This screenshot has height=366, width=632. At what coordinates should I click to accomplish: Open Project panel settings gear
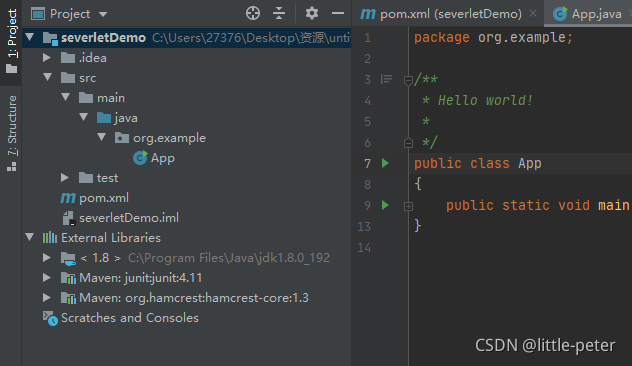click(312, 13)
